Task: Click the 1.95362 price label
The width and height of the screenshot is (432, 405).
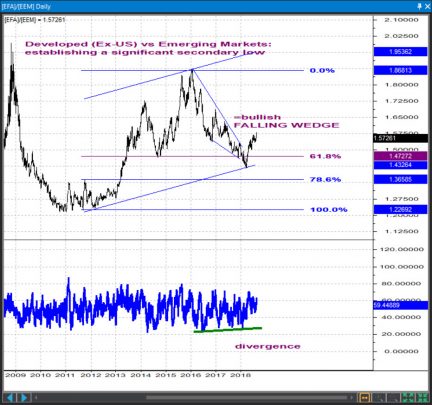Action: pos(400,52)
